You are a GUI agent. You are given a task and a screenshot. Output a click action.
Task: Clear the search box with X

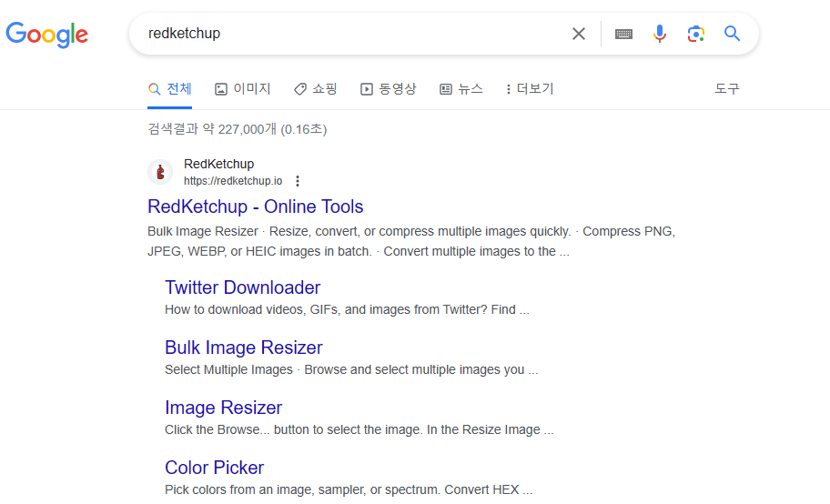coord(579,34)
